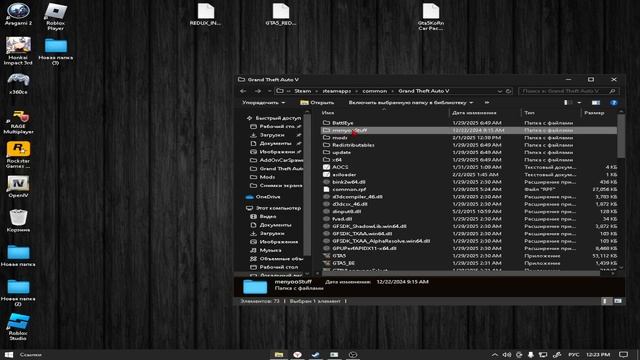Click the horizontal scrollbar under file list

coord(460,273)
